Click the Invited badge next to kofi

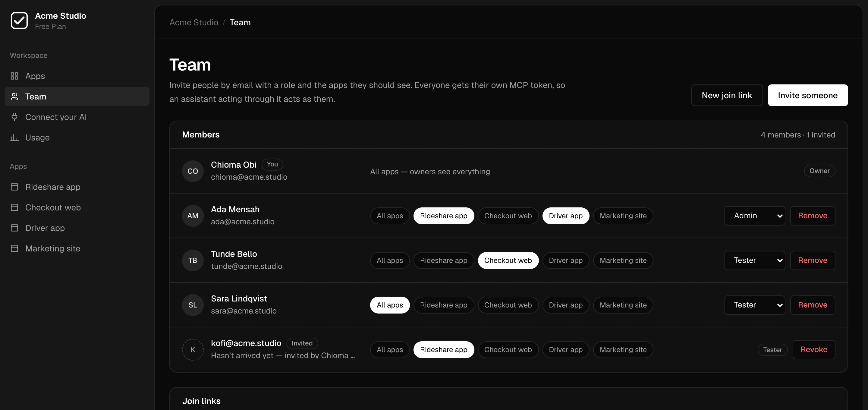pos(302,343)
